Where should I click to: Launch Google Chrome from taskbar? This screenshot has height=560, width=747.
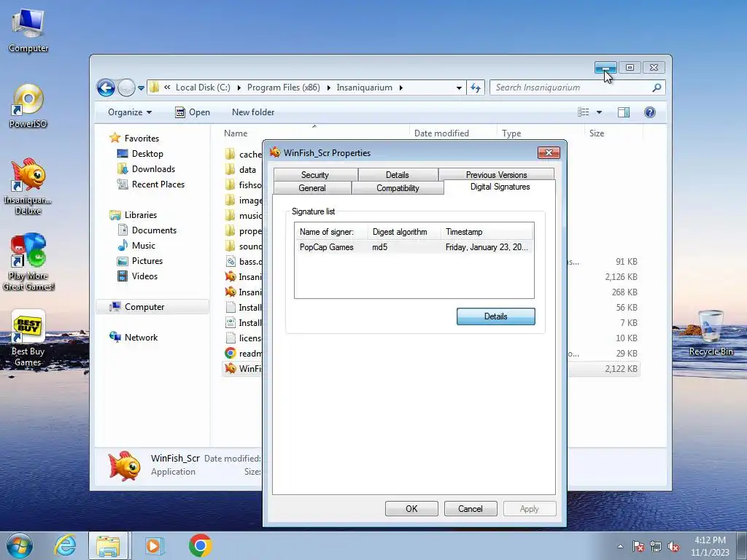click(200, 545)
